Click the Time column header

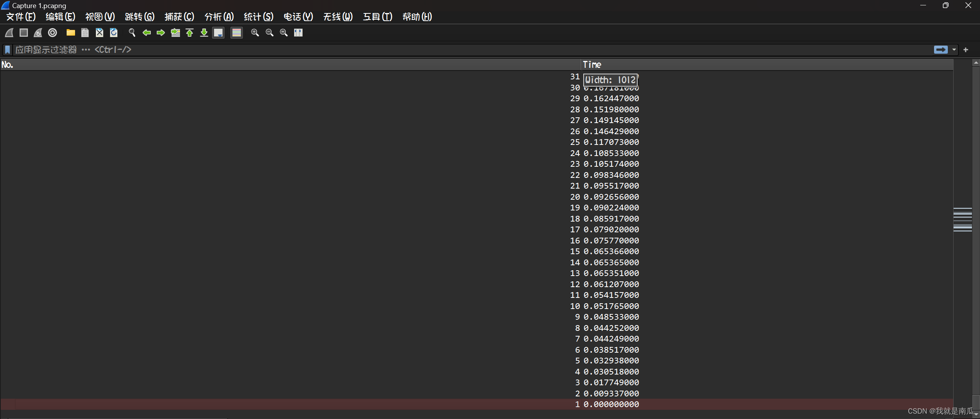[592, 64]
